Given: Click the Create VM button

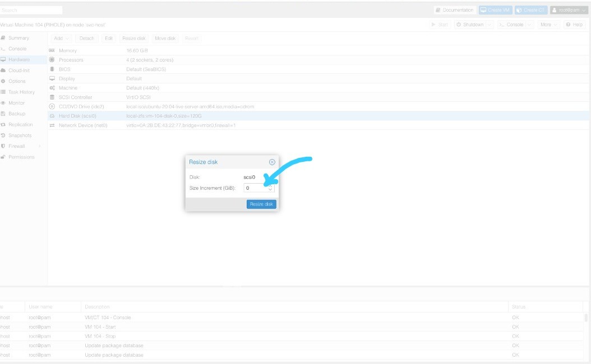Looking at the screenshot, I should tap(495, 10).
